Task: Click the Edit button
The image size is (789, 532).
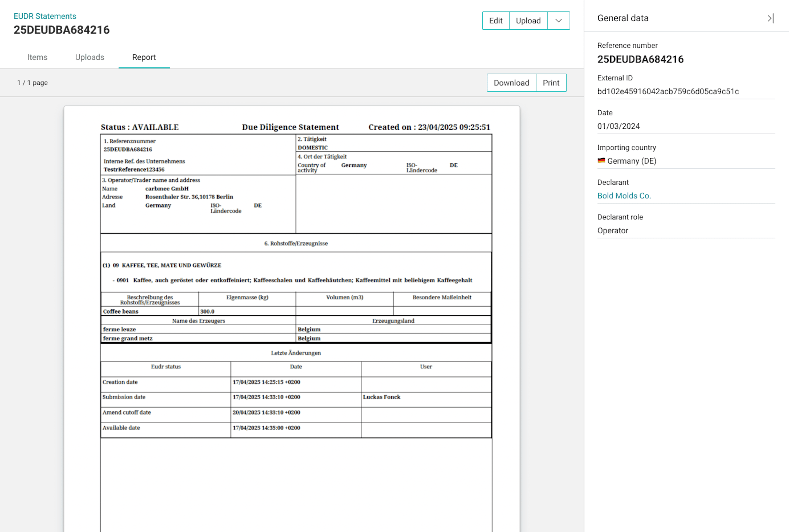Action: (x=496, y=20)
